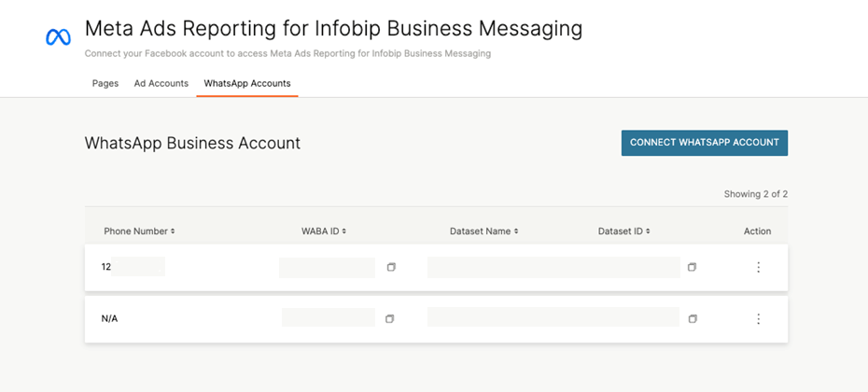Copy Dataset ID in the first row
The width and height of the screenshot is (868, 392).
coord(692,268)
